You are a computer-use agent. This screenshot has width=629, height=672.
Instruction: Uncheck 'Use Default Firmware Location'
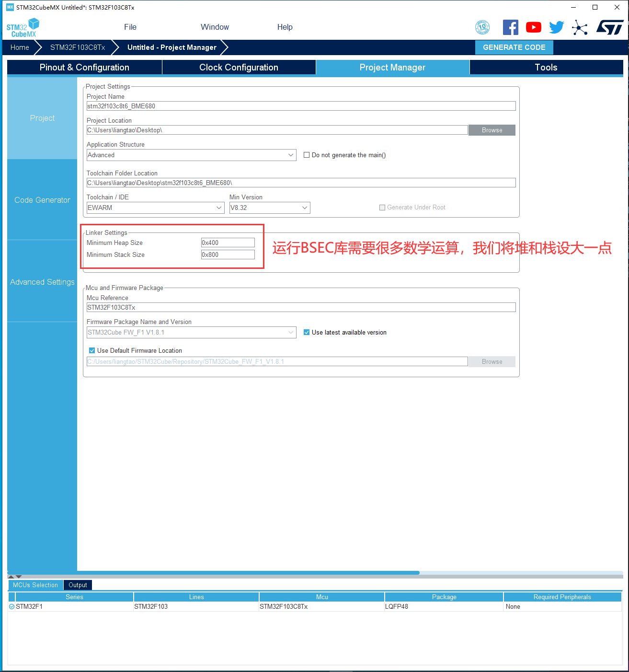[x=92, y=350]
